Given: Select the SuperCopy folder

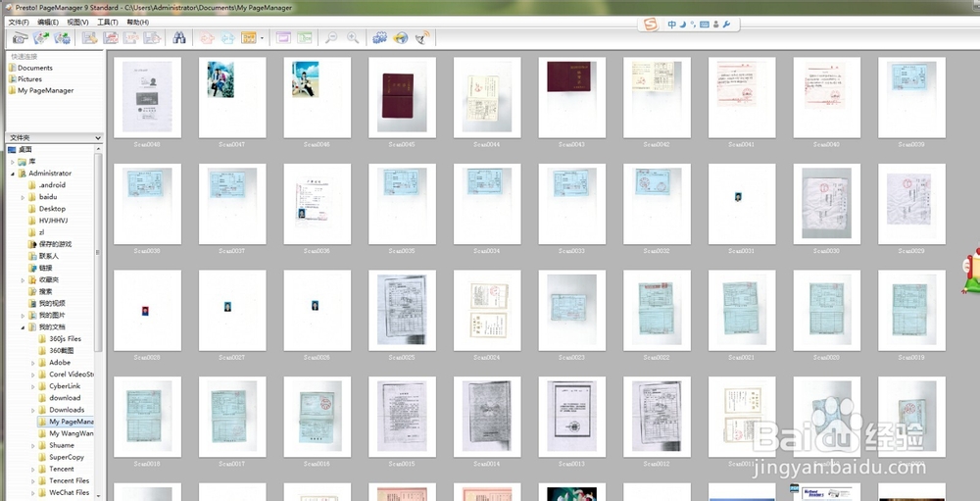Looking at the screenshot, I should [x=61, y=457].
